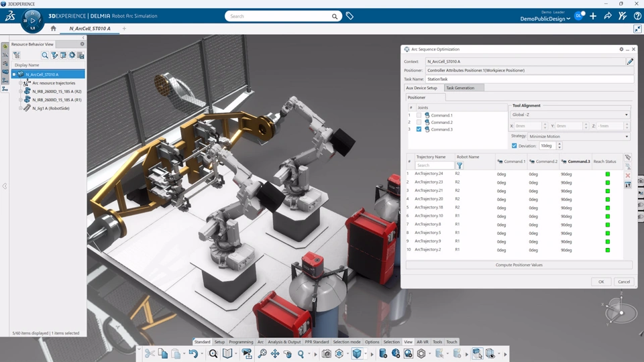Screen dimensions: 644x362
Task: Confirm dialog with OK button
Action: pos(601,282)
